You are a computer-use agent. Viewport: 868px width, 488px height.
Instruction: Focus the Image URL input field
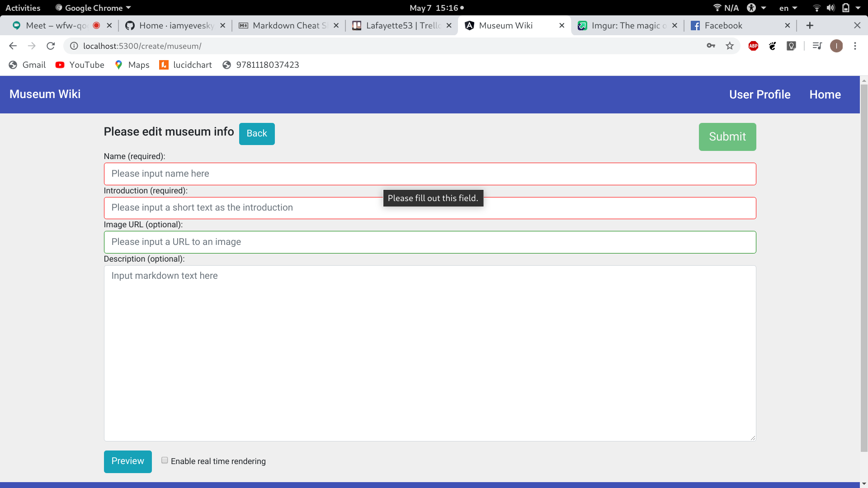coord(429,242)
